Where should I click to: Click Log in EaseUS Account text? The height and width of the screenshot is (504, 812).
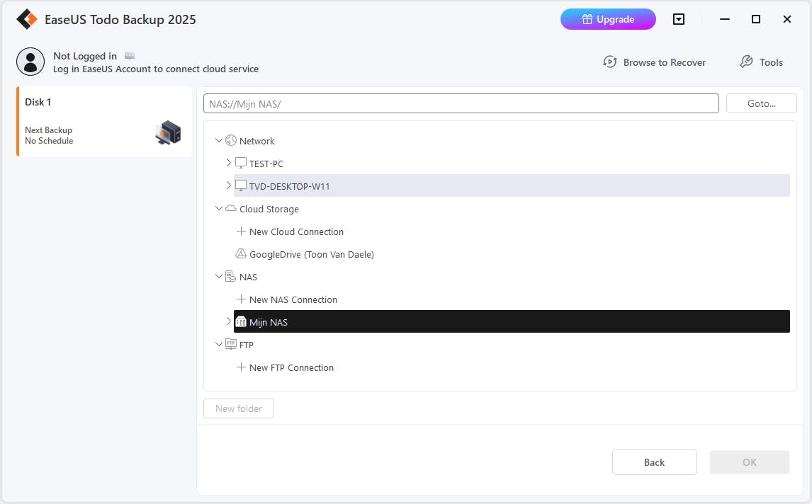pyautogui.click(x=155, y=69)
